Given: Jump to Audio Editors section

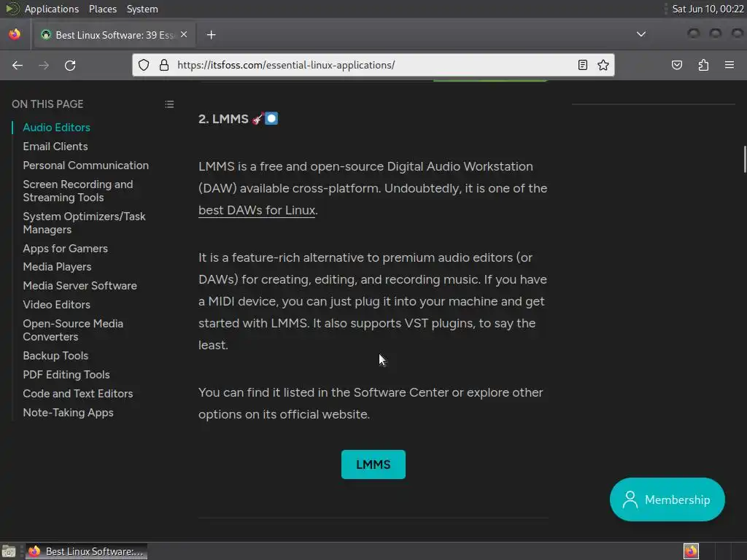Looking at the screenshot, I should click(x=56, y=128).
